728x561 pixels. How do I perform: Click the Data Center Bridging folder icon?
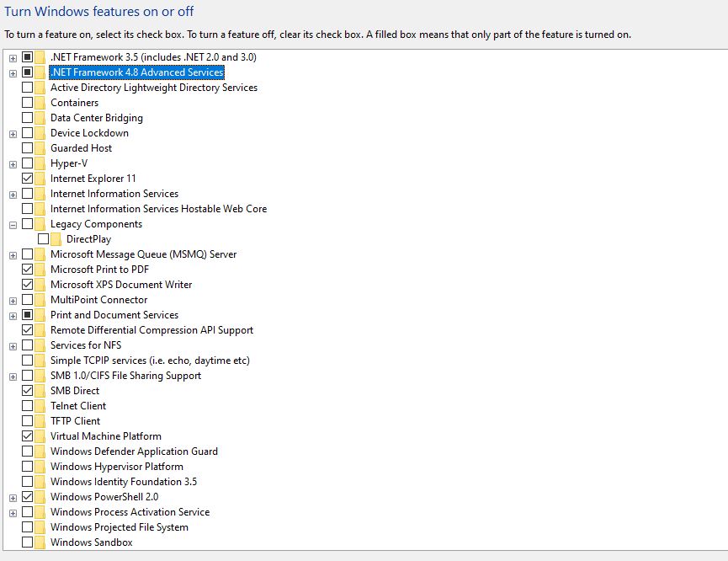click(x=40, y=118)
